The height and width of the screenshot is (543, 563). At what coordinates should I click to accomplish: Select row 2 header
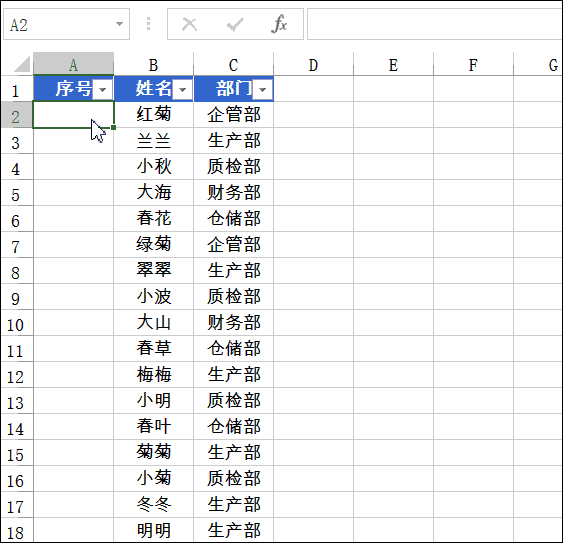click(17, 115)
